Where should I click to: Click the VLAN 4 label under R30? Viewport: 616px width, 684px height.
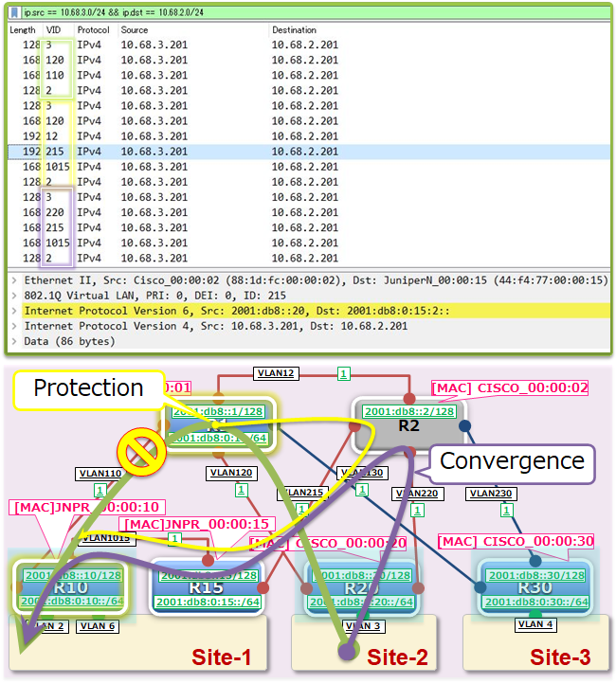pyautogui.click(x=535, y=624)
